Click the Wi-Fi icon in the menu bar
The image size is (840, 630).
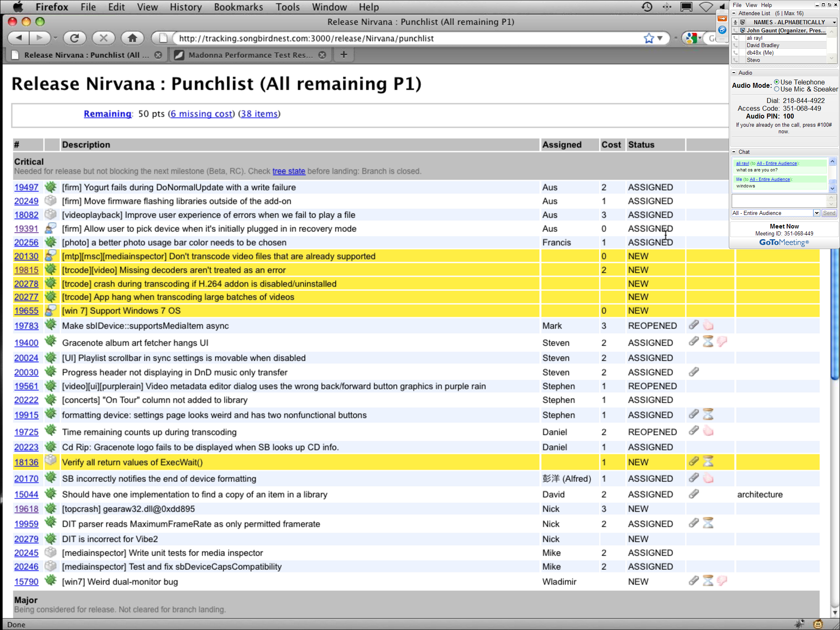click(705, 7)
